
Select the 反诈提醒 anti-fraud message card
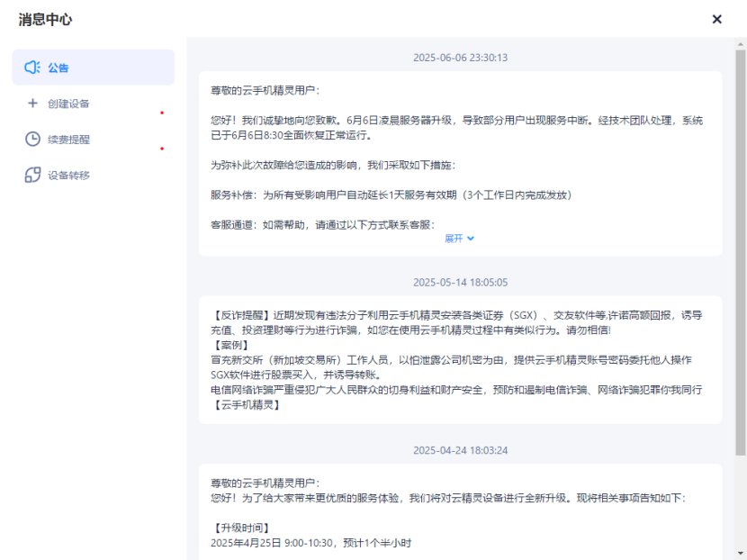[460, 359]
